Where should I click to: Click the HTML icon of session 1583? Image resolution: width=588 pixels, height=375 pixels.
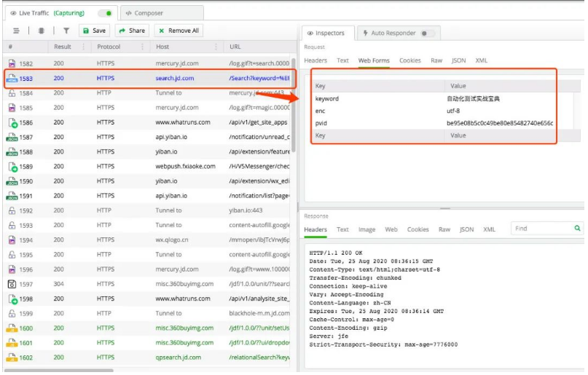coord(12,79)
